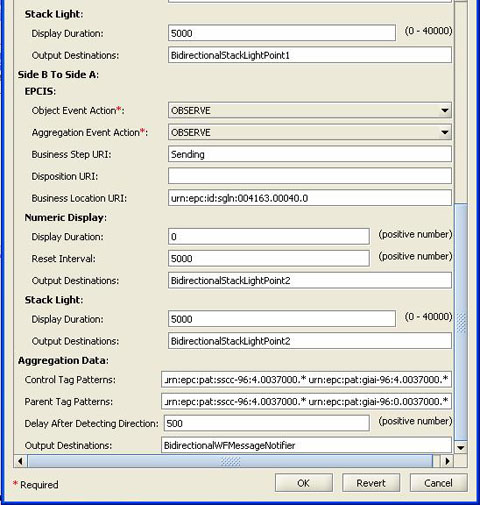Focus the Business Step URI field containing Sending
Screen dimensions: 480x505
[x=310, y=154]
